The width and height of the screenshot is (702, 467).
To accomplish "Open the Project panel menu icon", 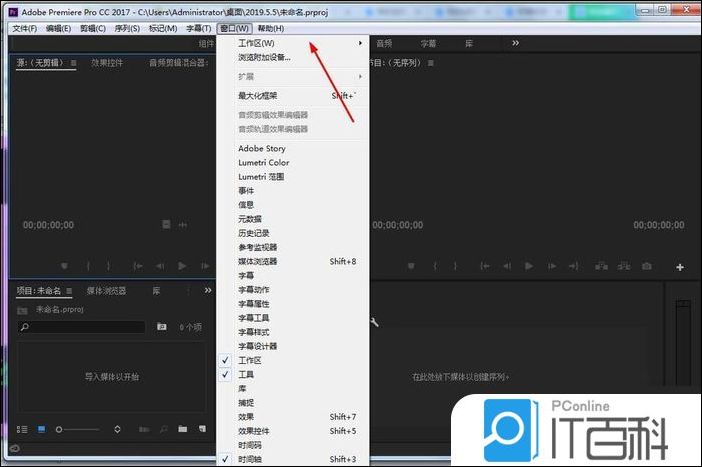I will click(x=69, y=291).
